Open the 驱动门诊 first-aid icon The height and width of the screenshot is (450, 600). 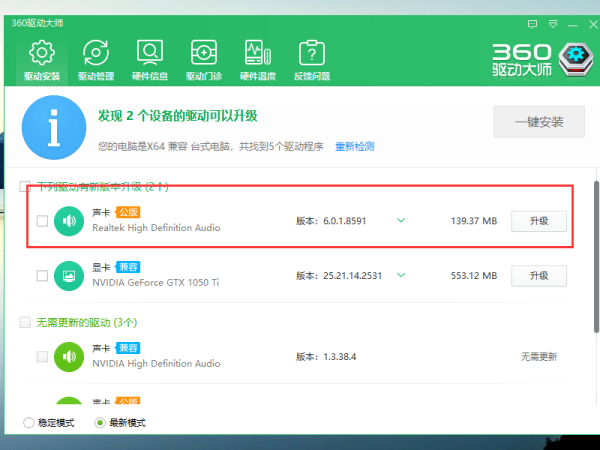pyautogui.click(x=204, y=59)
